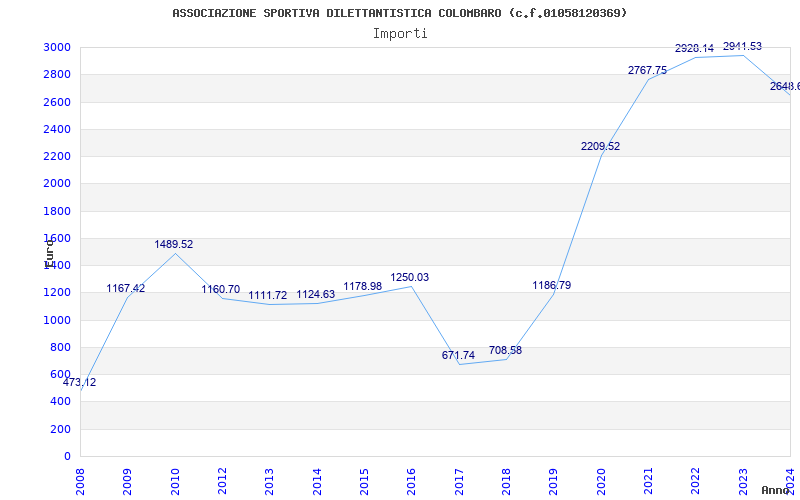Click the 2013 x-axis year label
Screen dimensions: 800x500
269,481
